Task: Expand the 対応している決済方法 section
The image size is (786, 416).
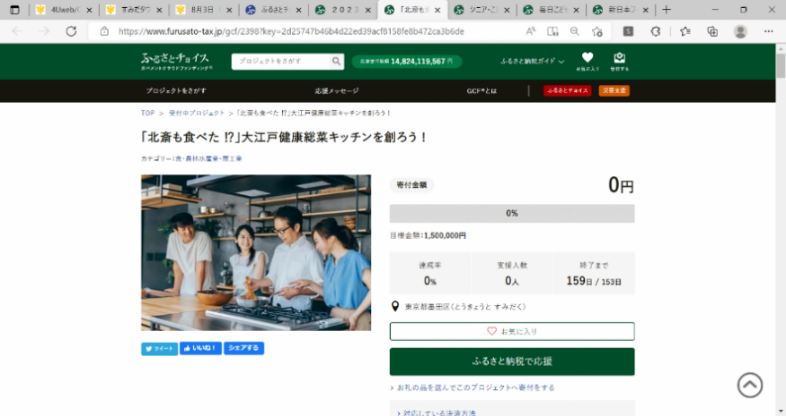Action: 439,411
